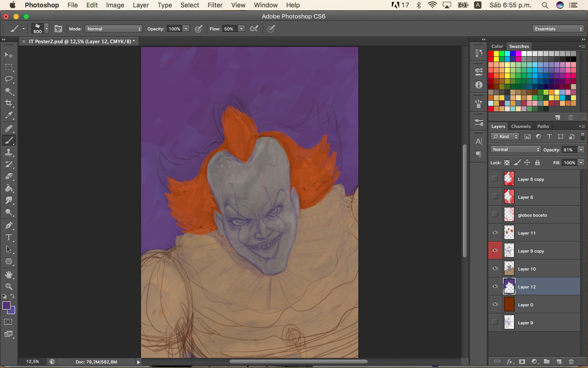Select the Magic Wand tool
The width and height of the screenshot is (588, 368).
[x=9, y=91]
